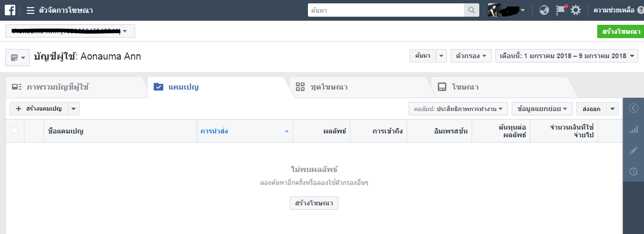
Task: Tick the select-all campaigns checkbox
Action: pyautogui.click(x=15, y=130)
